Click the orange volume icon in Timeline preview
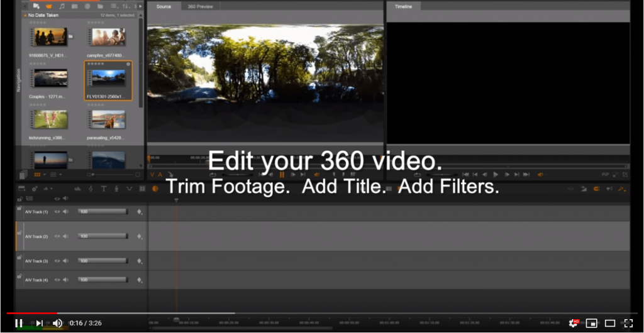Image resolution: width=644 pixels, height=333 pixels. coord(540,175)
